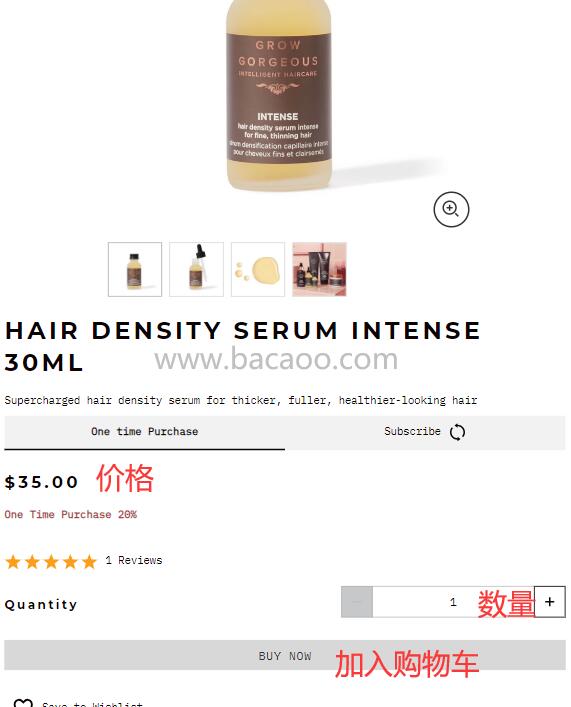
Task: Click the subscribe refresh arrows icon
Action: click(x=457, y=432)
